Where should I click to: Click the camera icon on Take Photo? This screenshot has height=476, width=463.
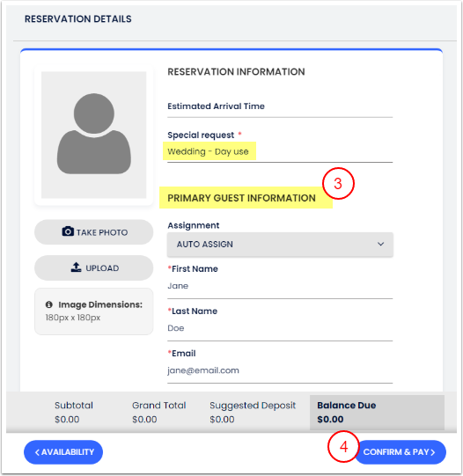[68, 231]
